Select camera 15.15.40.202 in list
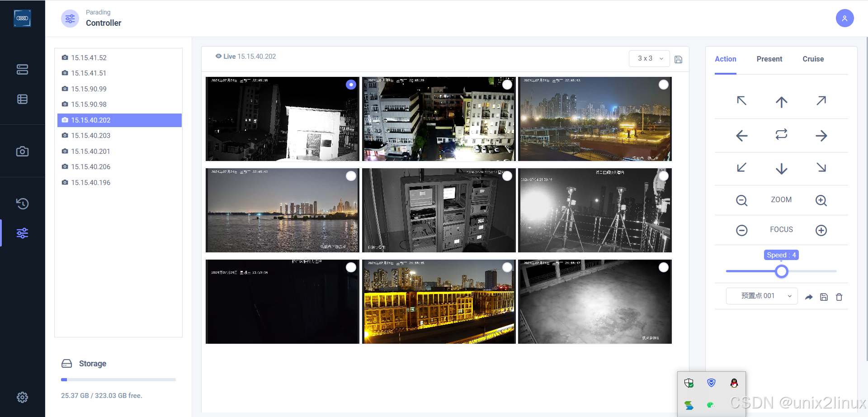Screen dimensions: 868x417 119,120
